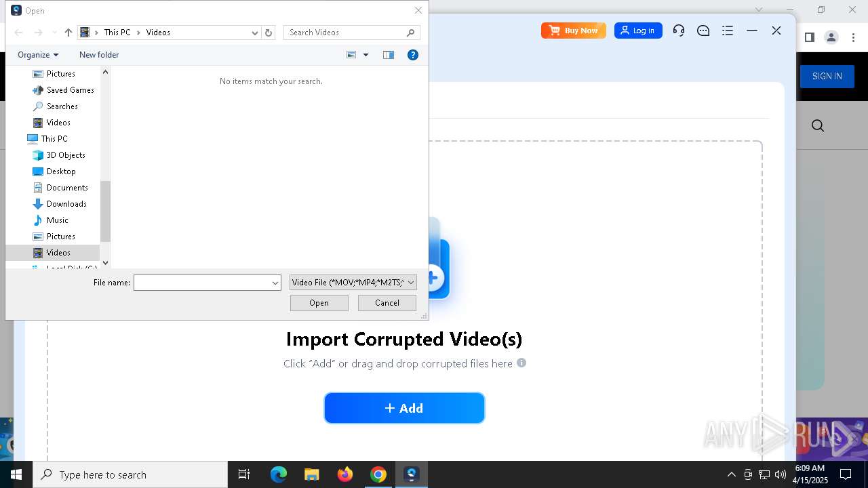The height and width of the screenshot is (488, 868).
Task: Click the browser page search magnifier icon
Action: (x=818, y=125)
